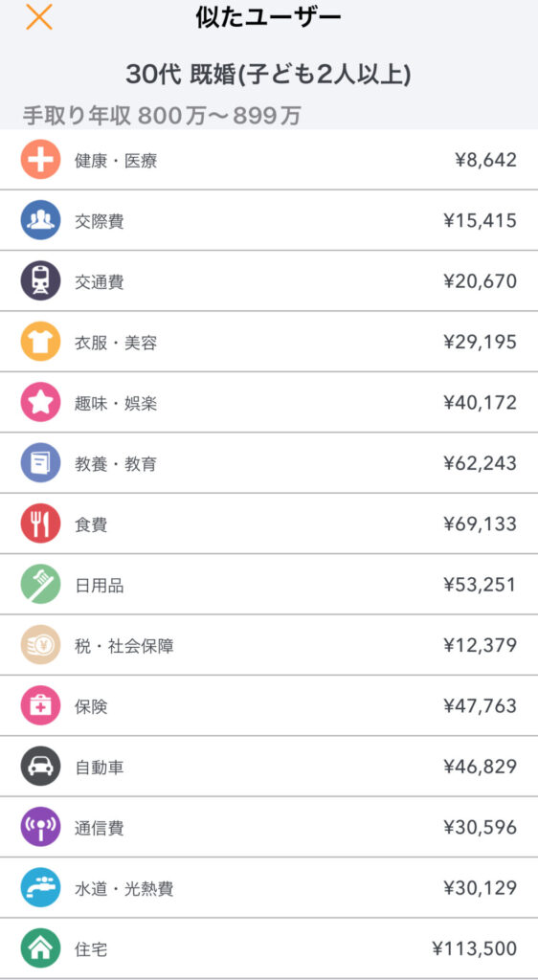Open the 住宅 amount ¥113,500
The image size is (538, 980).
(474, 948)
